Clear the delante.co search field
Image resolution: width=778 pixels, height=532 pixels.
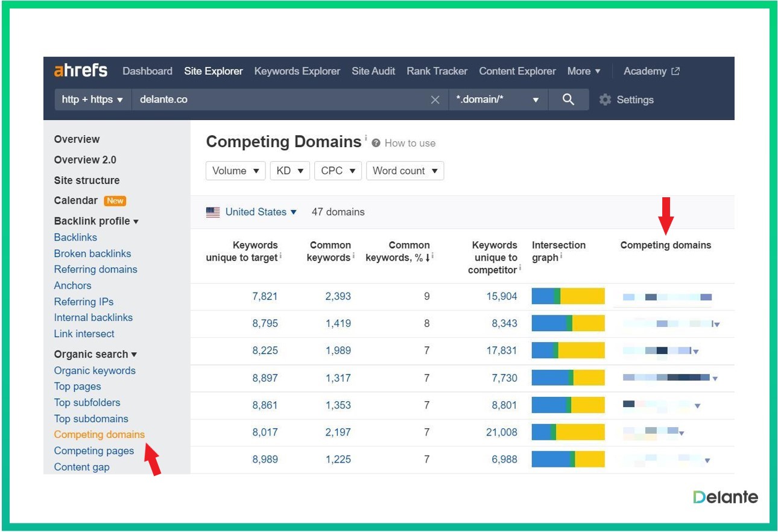click(435, 100)
